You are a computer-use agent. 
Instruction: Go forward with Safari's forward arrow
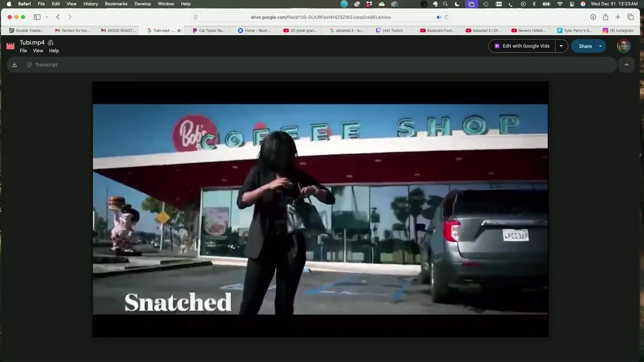pos(69,17)
